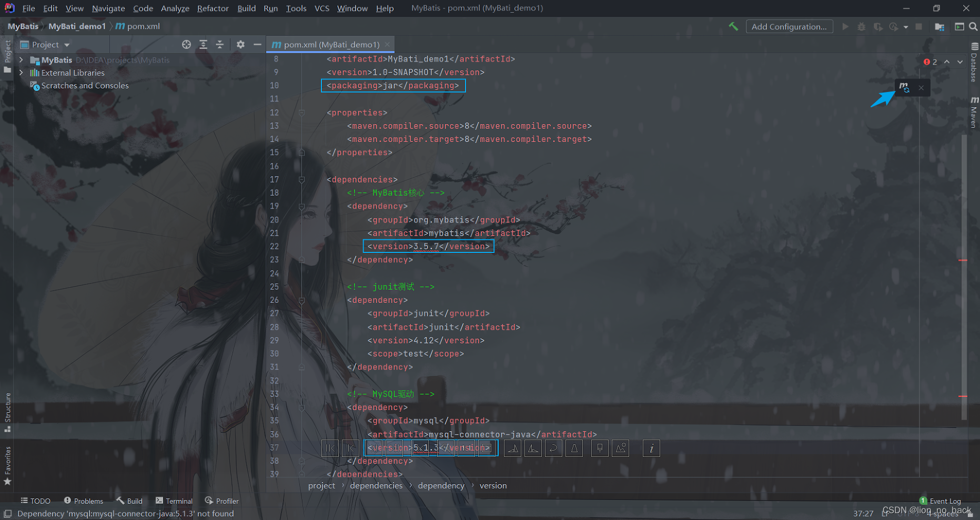Go to next highlighted error arrow
The image size is (980, 520).
coord(960,62)
